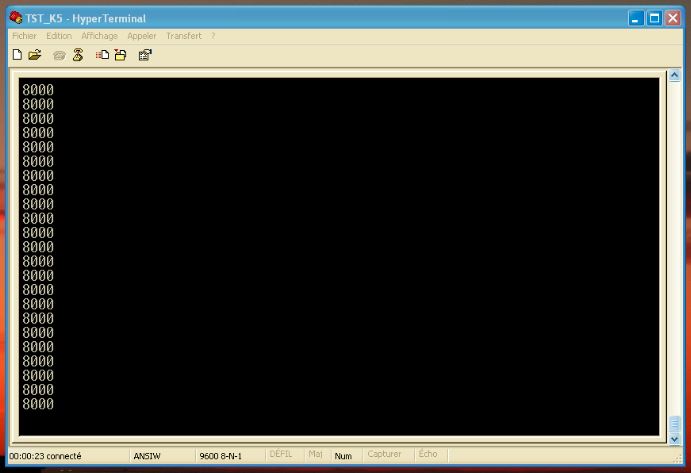Click the Disconnect toolbar icon
This screenshot has width=691, height=473.
point(78,55)
